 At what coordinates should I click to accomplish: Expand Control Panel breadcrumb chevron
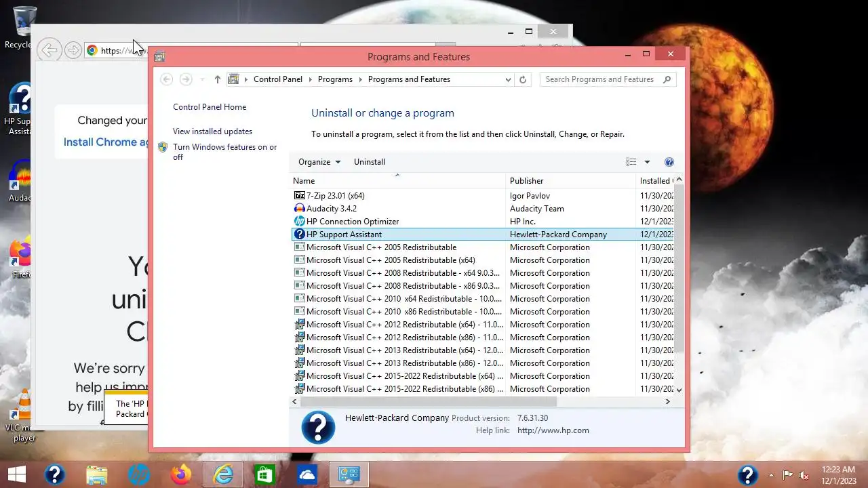310,79
